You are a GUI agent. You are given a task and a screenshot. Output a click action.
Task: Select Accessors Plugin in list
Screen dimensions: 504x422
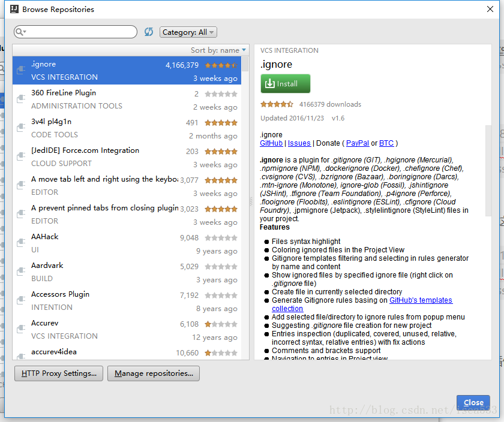(x=127, y=300)
